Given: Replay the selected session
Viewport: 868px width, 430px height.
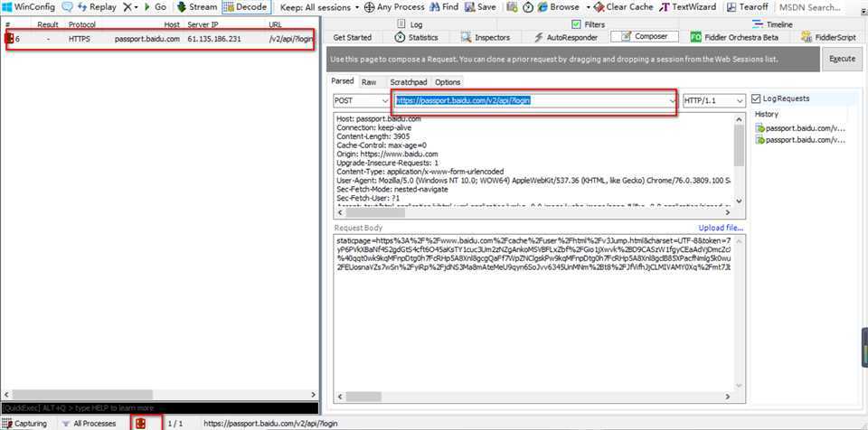Looking at the screenshot, I should tap(98, 7).
